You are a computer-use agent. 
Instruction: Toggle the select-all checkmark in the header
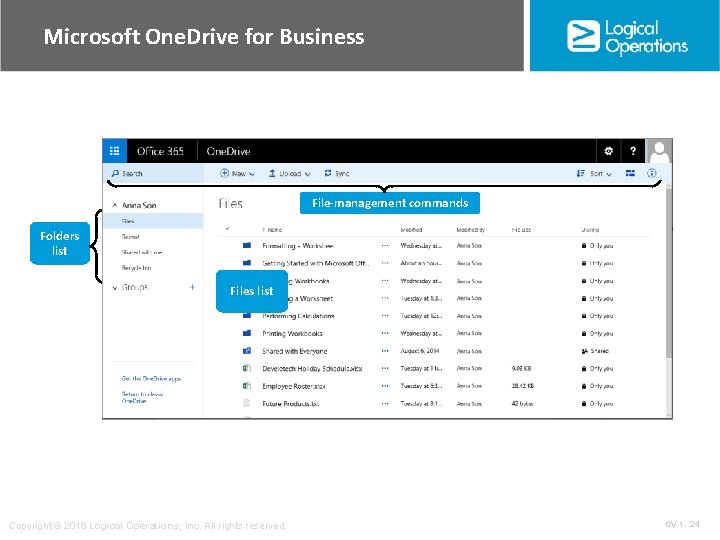(227, 228)
